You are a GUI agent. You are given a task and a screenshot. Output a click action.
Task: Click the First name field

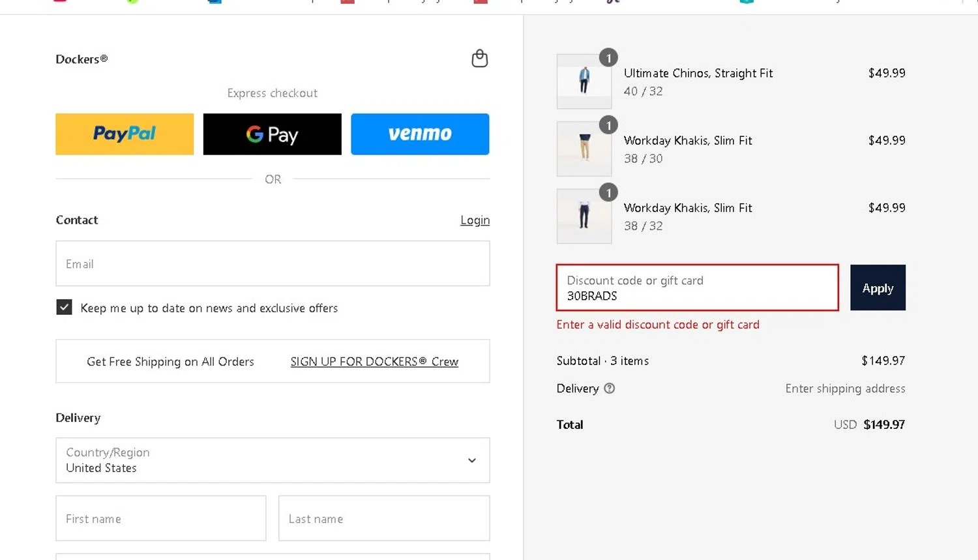point(161,518)
